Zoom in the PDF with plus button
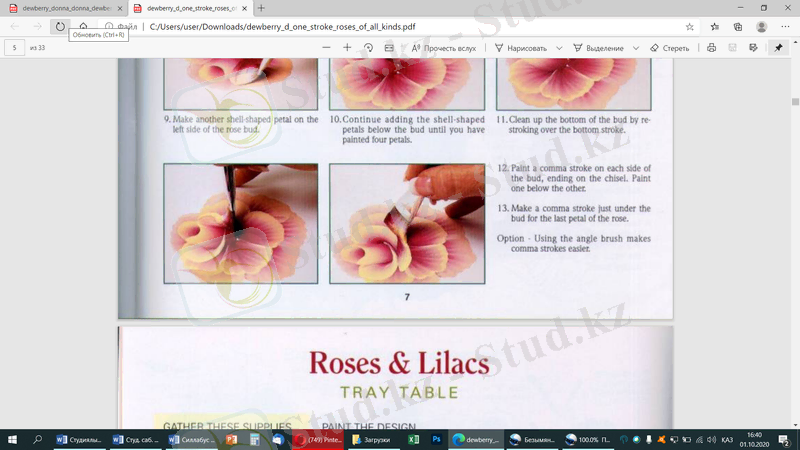 coord(347,47)
